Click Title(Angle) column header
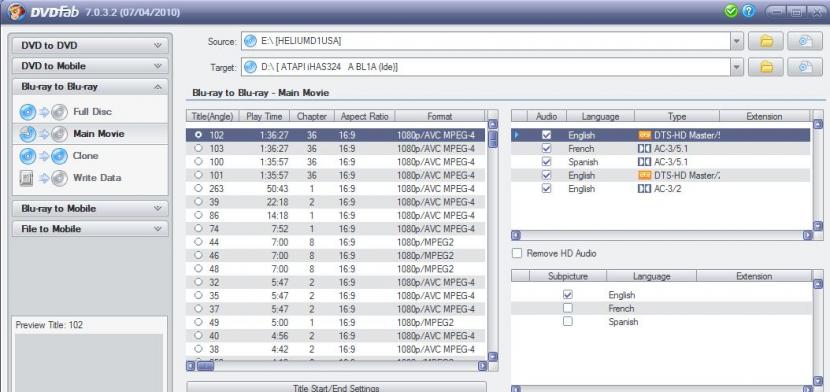The width and height of the screenshot is (830, 392). (x=212, y=116)
